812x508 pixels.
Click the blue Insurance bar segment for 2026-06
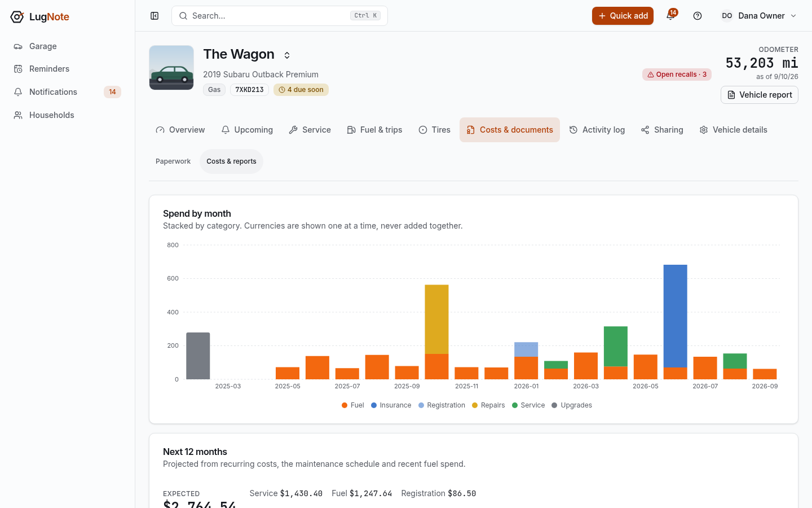[676, 316]
